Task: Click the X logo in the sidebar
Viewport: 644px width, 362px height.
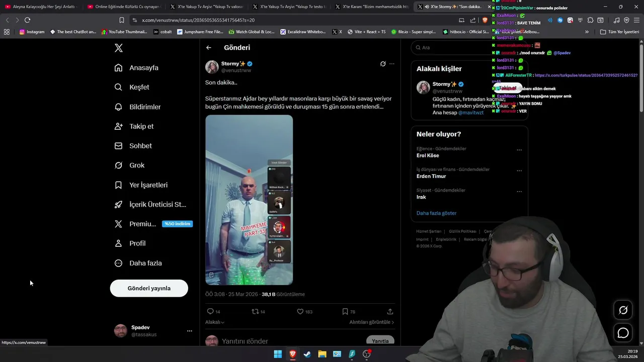Action: [x=118, y=48]
